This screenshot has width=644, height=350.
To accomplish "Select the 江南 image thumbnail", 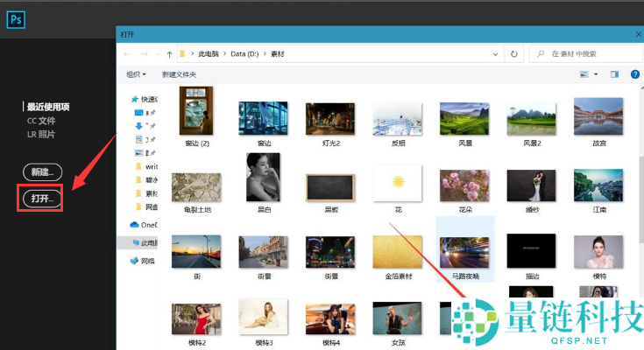I will pos(598,185).
